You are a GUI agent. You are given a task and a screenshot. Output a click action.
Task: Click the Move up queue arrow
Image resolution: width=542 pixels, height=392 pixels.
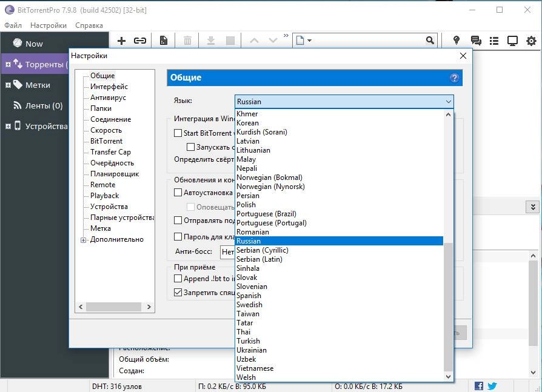click(x=254, y=41)
